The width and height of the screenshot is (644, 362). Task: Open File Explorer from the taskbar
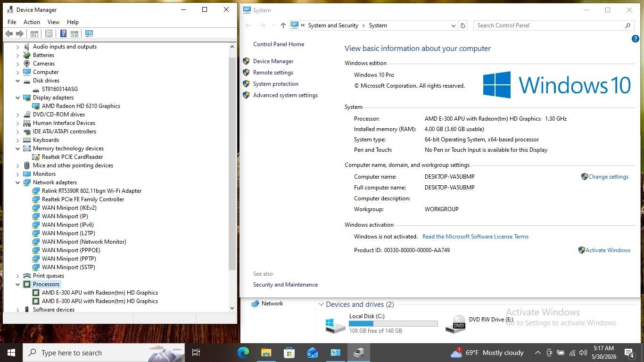tap(266, 353)
